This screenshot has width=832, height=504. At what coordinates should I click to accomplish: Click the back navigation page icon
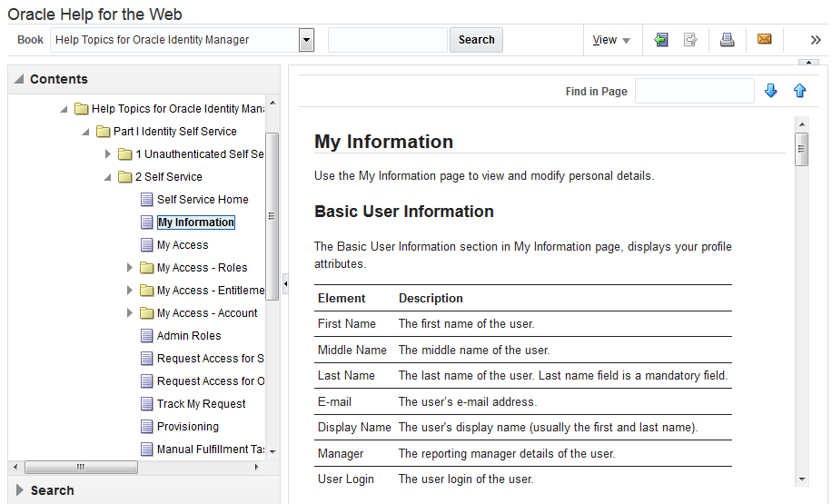(x=661, y=40)
